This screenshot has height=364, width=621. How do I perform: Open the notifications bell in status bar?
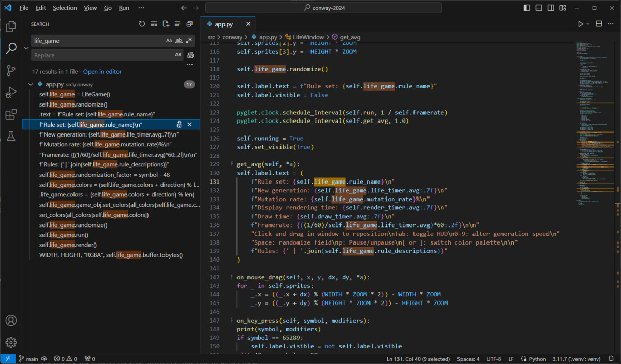click(612, 358)
